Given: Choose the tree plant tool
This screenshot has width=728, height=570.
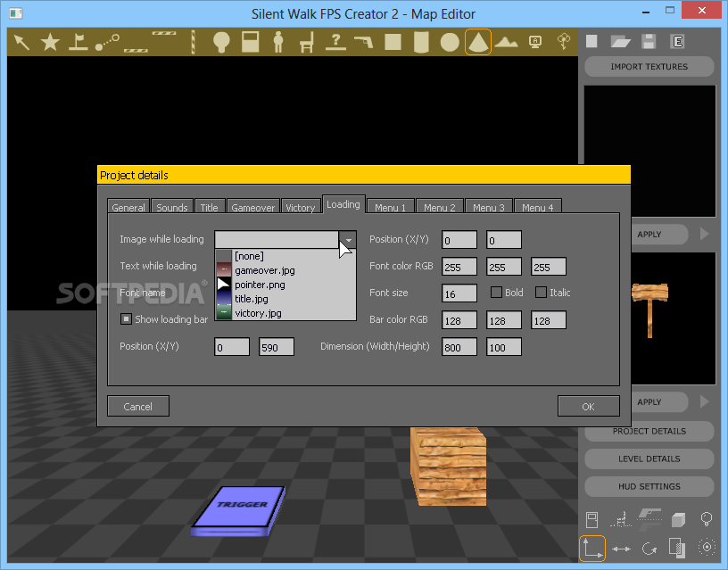Looking at the screenshot, I should pyautogui.click(x=564, y=42).
